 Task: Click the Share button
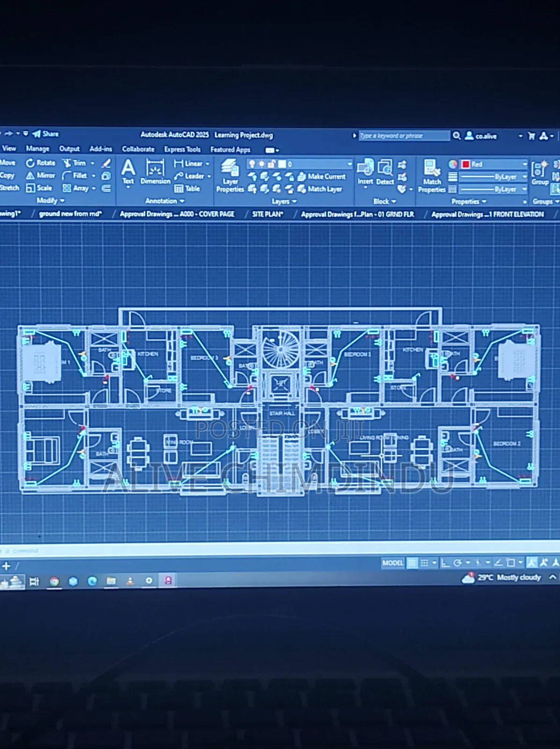click(x=45, y=134)
